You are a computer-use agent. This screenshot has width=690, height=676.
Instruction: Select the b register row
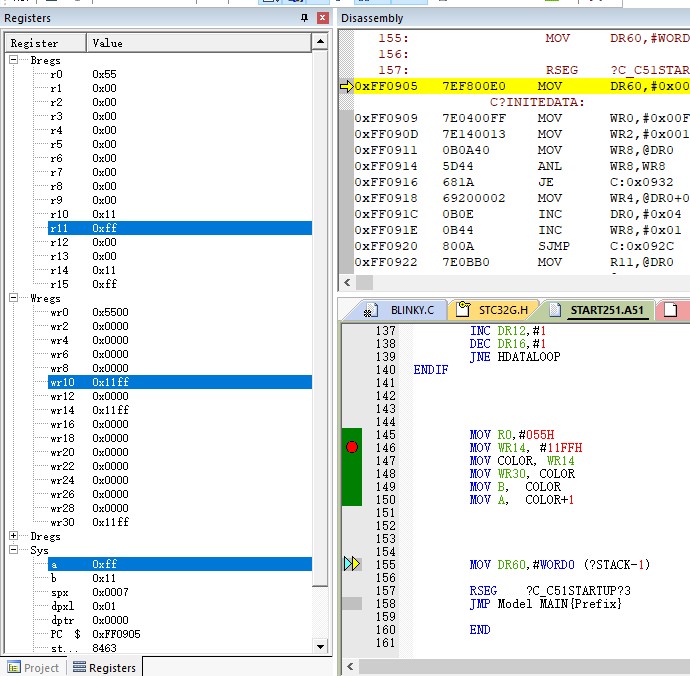pyautogui.click(x=180, y=578)
